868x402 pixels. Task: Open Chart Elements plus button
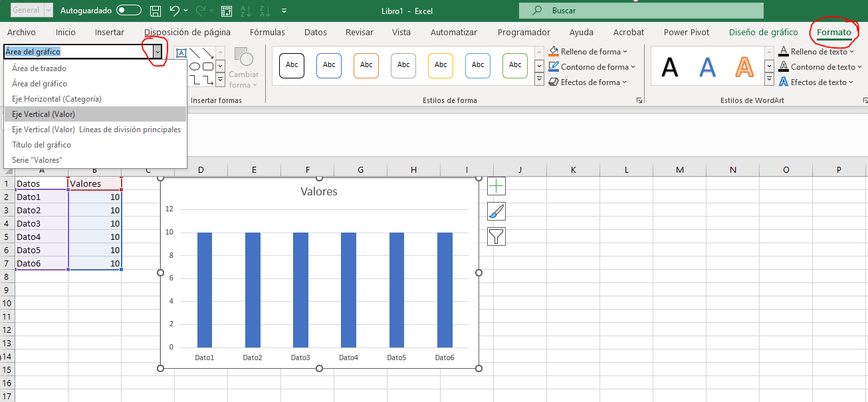pos(496,186)
